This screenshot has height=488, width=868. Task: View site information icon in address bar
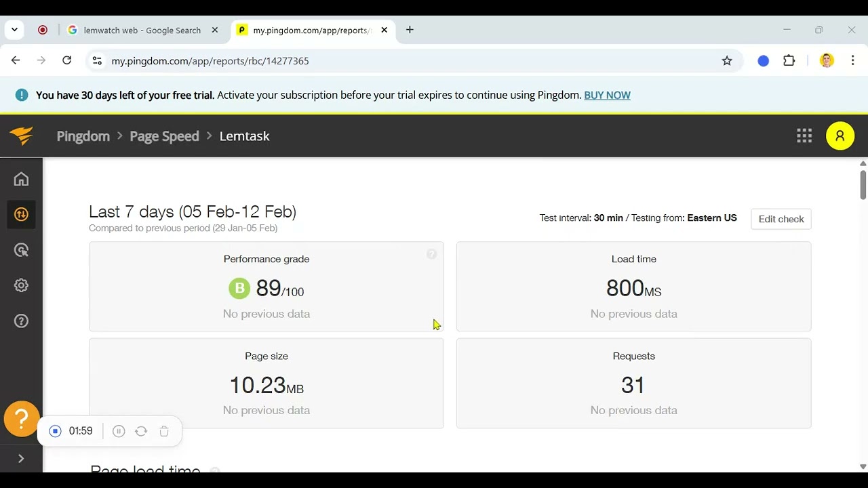coord(97,61)
